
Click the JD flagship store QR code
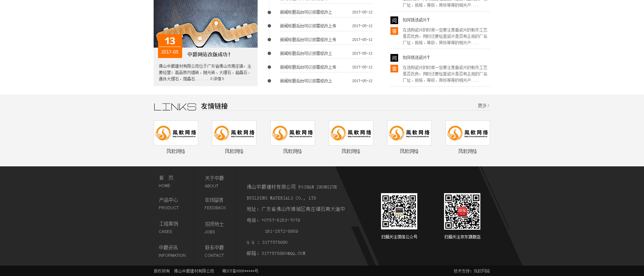(462, 211)
